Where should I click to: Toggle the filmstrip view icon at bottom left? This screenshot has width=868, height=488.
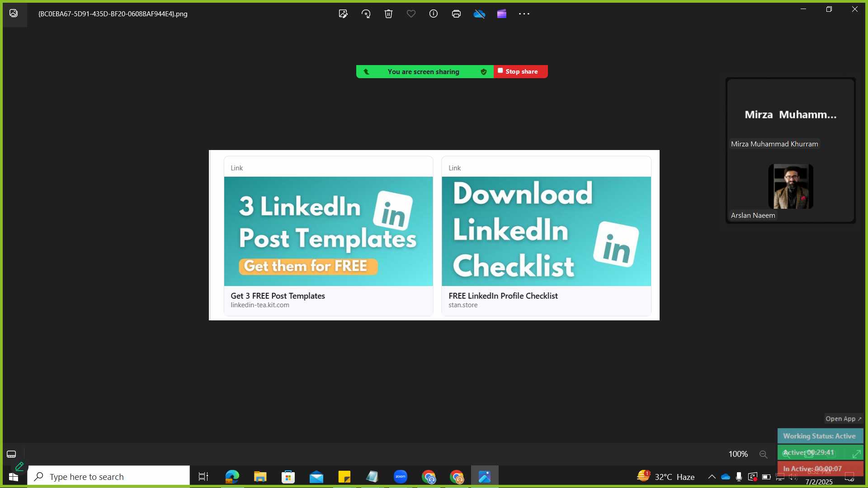(11, 454)
